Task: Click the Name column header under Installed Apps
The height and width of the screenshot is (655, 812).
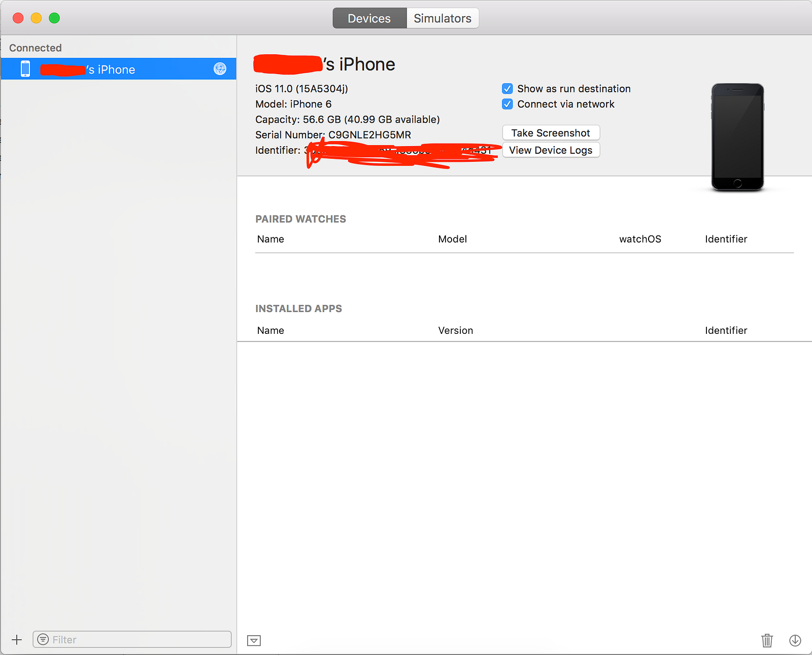Action: pyautogui.click(x=270, y=330)
